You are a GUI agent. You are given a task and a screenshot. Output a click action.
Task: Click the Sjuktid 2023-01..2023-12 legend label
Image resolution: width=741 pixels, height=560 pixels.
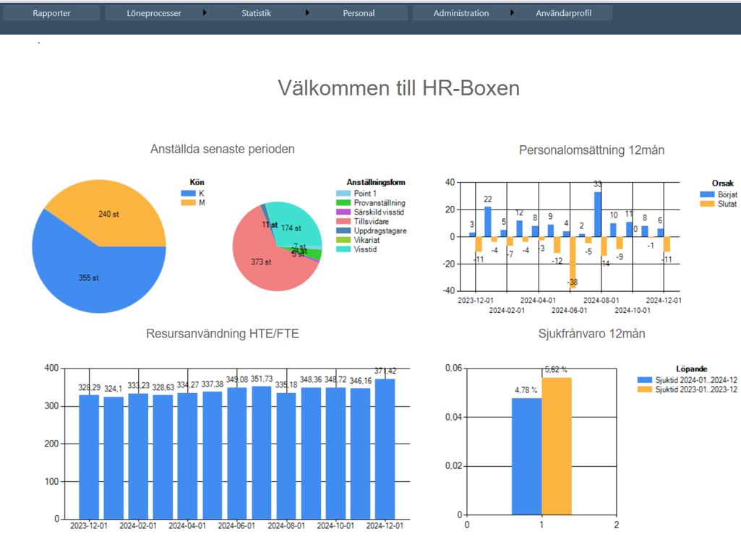click(x=696, y=389)
